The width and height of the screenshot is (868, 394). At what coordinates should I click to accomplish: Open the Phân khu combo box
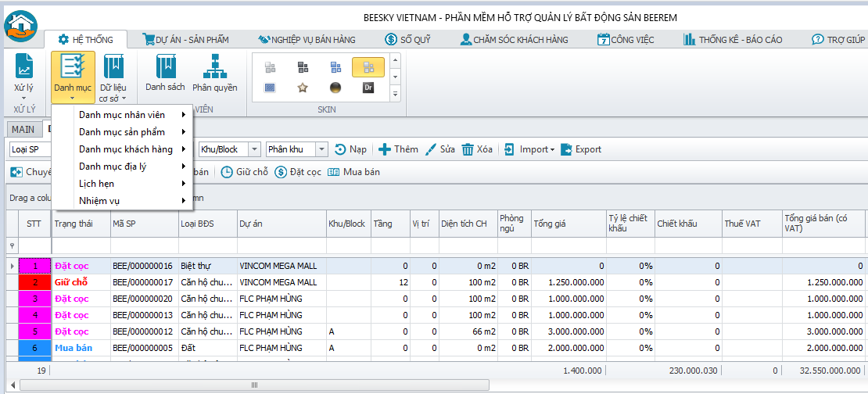pos(296,149)
